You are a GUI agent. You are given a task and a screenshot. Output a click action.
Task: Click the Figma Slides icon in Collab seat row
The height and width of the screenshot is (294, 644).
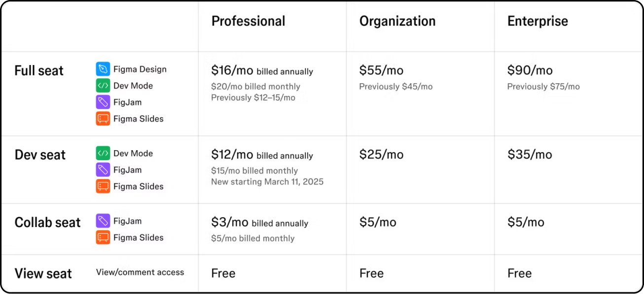pos(103,237)
